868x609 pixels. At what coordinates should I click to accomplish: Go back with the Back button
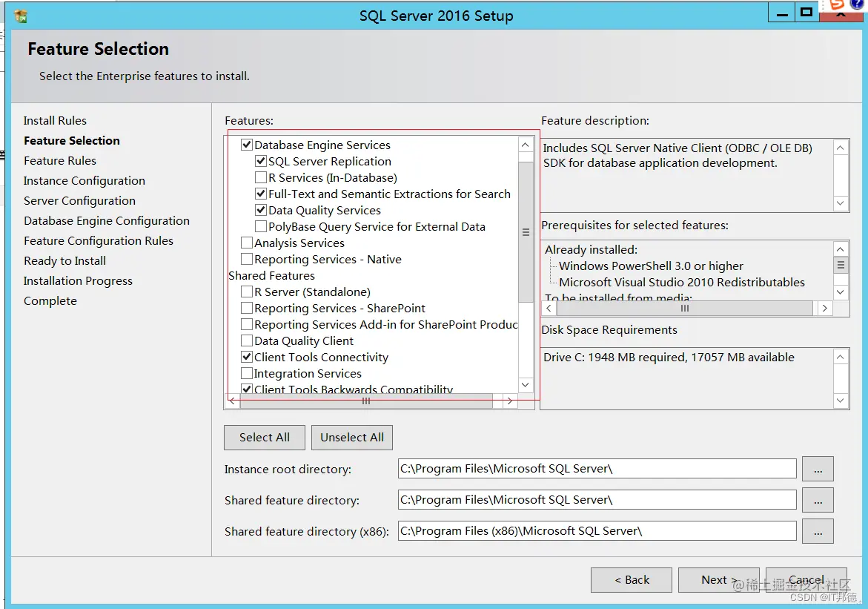(632, 580)
